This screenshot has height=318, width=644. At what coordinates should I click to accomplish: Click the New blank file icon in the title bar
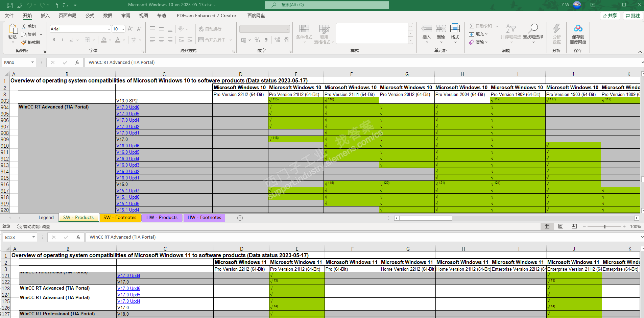pyautogui.click(x=56, y=5)
